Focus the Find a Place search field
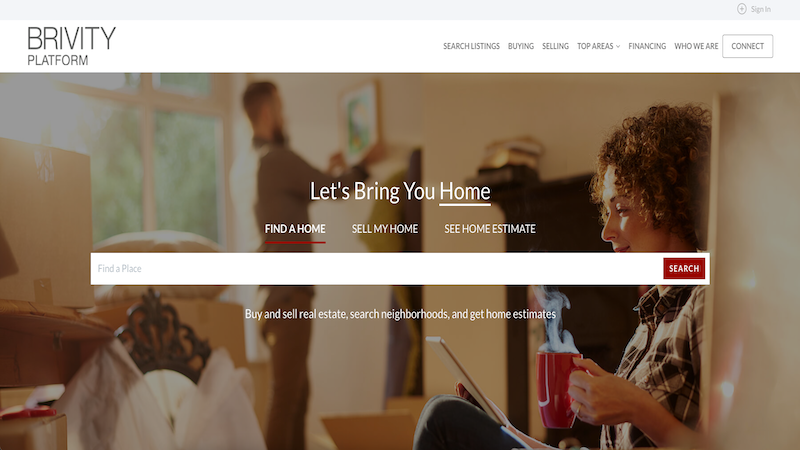The height and width of the screenshot is (450, 800). point(377,268)
